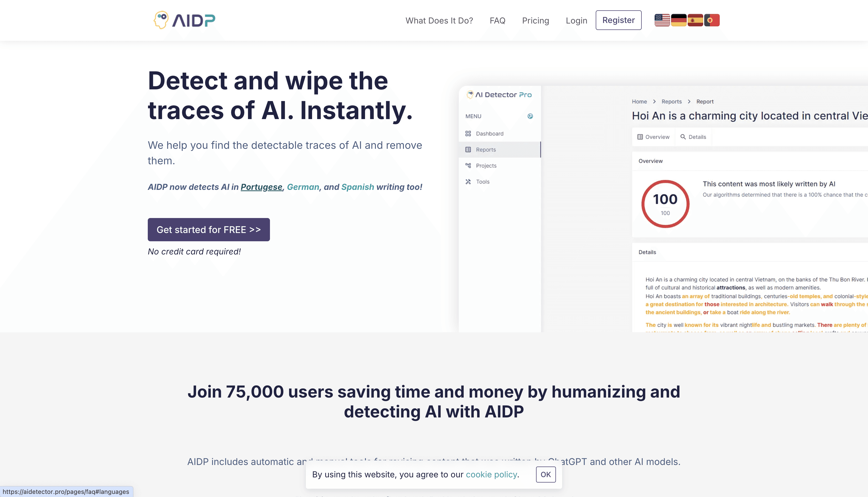The image size is (868, 497).
Task: Click the German flag language icon
Action: (x=678, y=20)
